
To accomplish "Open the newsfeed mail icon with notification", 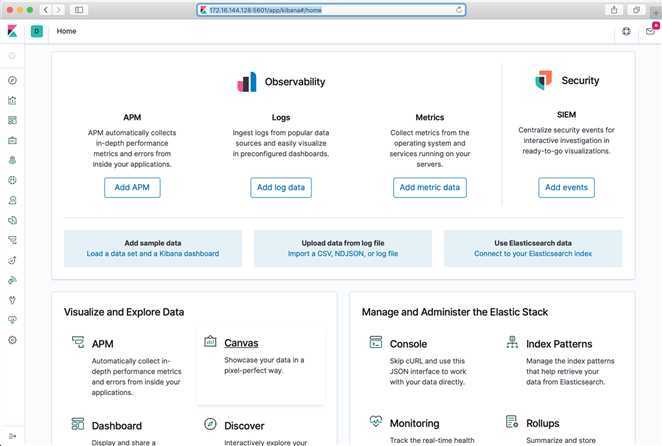I will pyautogui.click(x=651, y=31).
